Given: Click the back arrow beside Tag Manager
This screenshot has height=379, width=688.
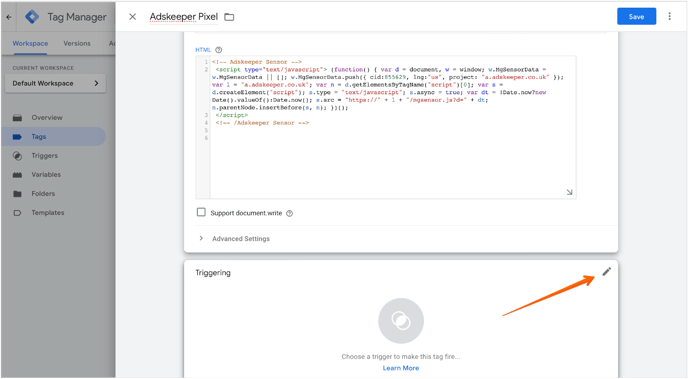Looking at the screenshot, I should [x=9, y=17].
